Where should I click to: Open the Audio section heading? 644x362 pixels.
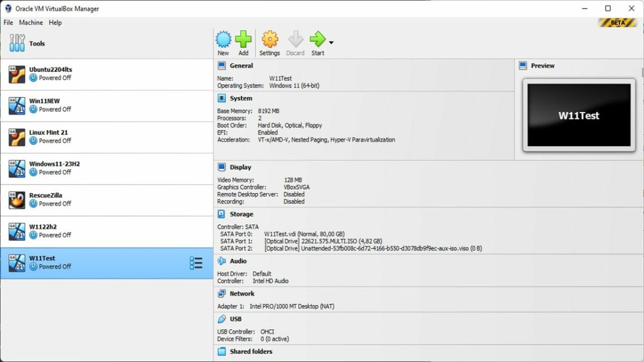238,261
